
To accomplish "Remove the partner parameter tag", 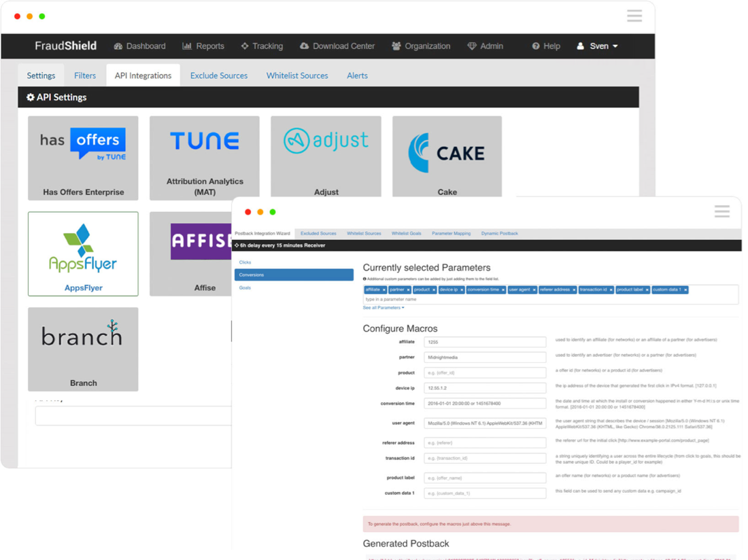I will [409, 290].
